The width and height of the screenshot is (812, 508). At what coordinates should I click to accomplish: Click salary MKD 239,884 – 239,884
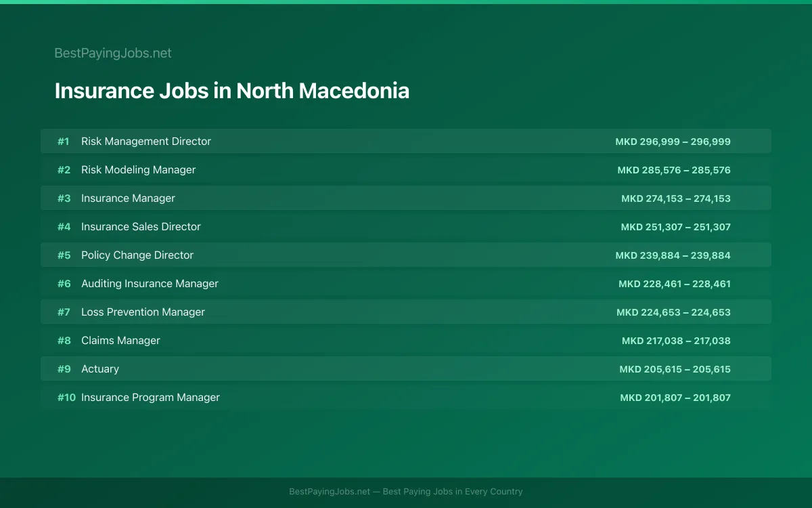(x=673, y=255)
